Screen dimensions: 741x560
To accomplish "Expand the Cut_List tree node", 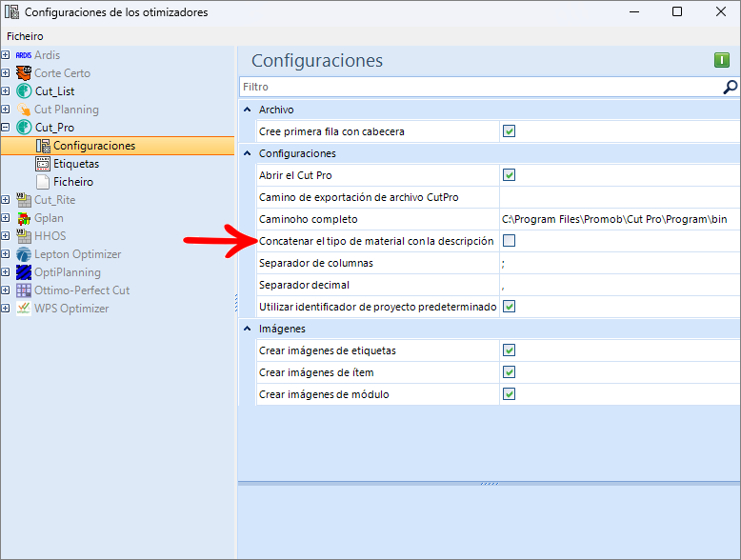I will click(x=5, y=91).
